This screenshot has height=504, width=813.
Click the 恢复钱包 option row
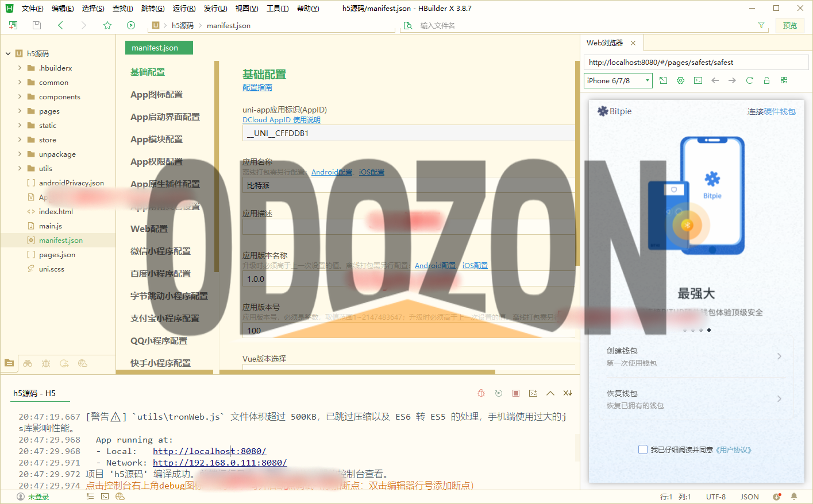point(696,399)
